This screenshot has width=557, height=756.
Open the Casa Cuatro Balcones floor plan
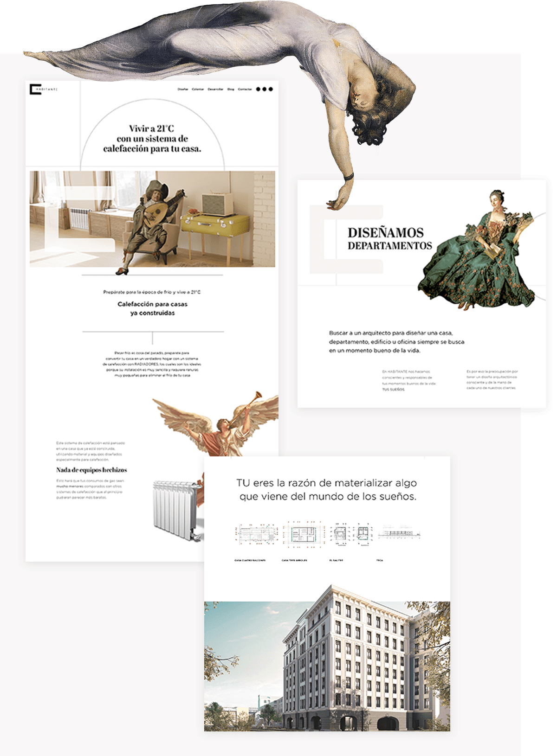[258, 534]
